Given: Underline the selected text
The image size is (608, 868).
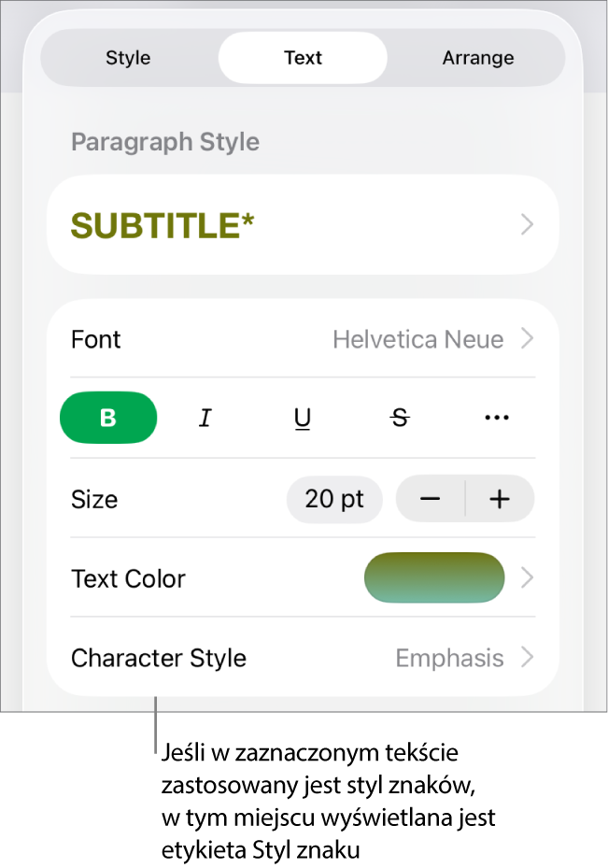Looking at the screenshot, I should pyautogui.click(x=303, y=418).
